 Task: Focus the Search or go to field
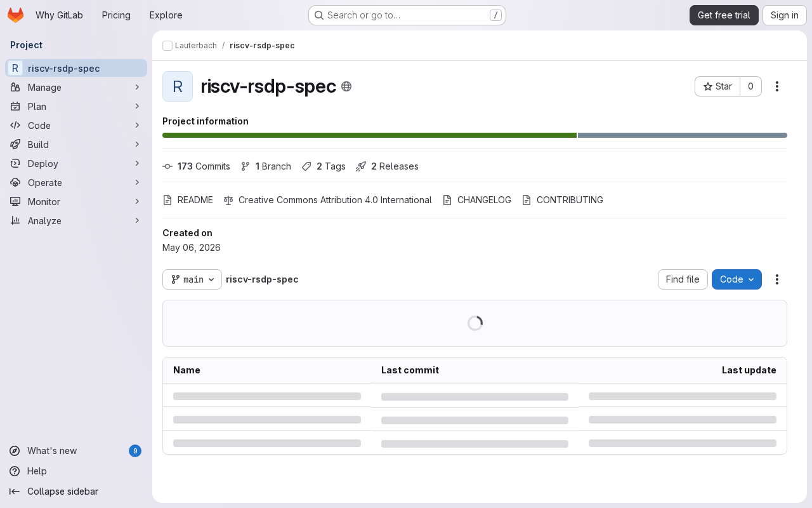pos(407,15)
